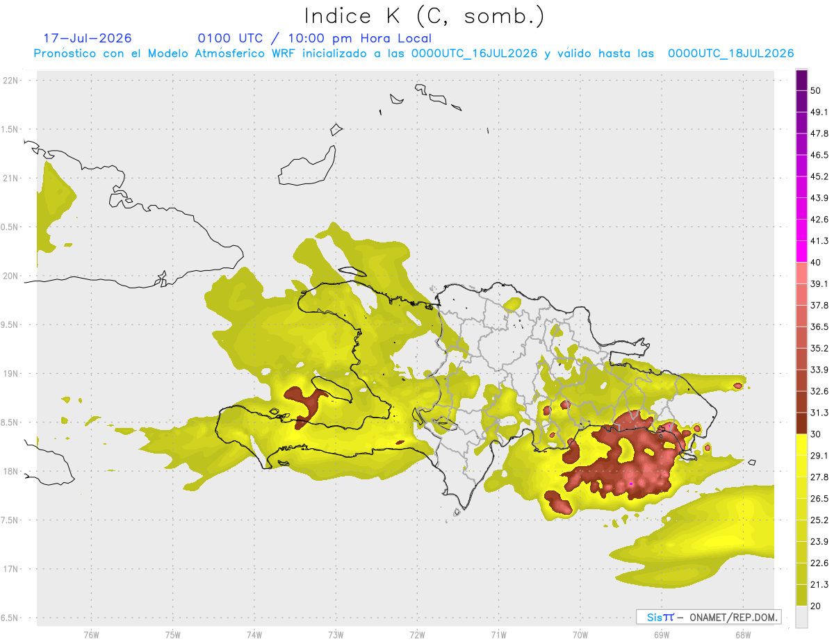This screenshot has width=834, height=644.
Task: Click the '39.1' value on the color scale
Action: pos(819,284)
